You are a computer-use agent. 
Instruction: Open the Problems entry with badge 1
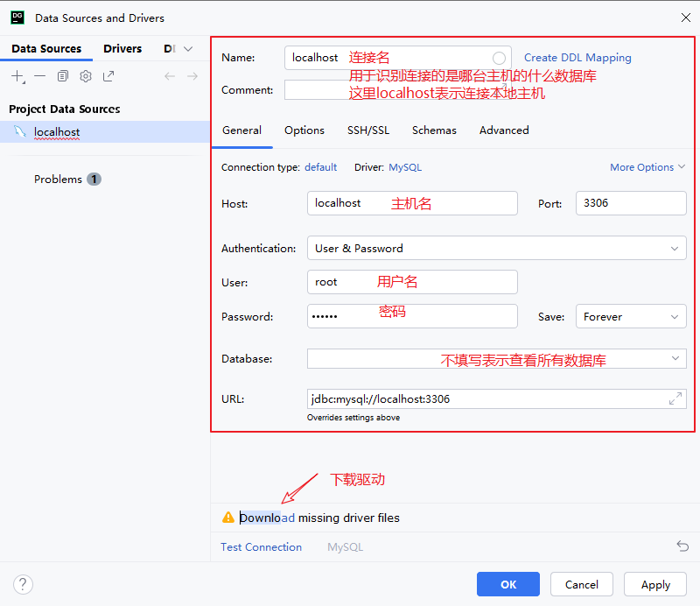[x=67, y=180]
